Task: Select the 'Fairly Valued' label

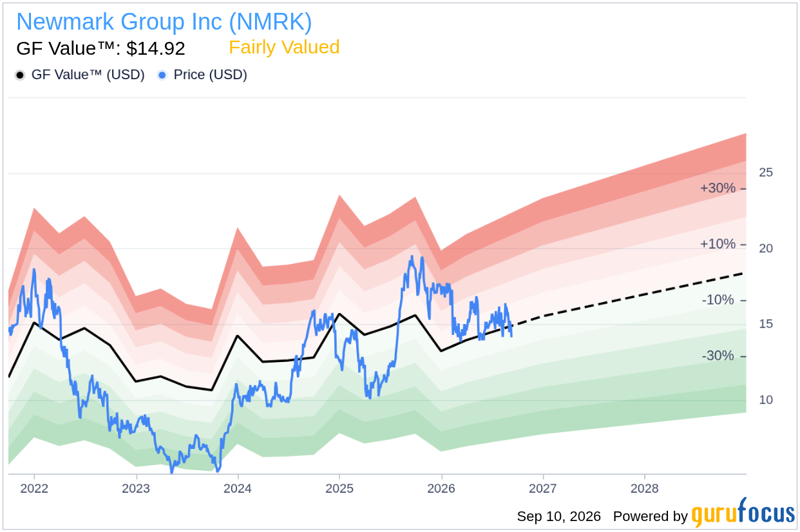Action: (284, 48)
